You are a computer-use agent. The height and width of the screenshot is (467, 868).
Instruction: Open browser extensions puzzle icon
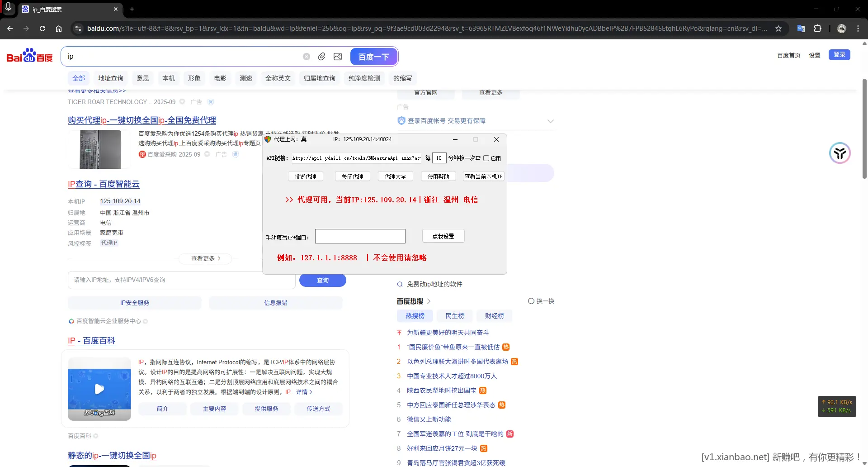[817, 28]
